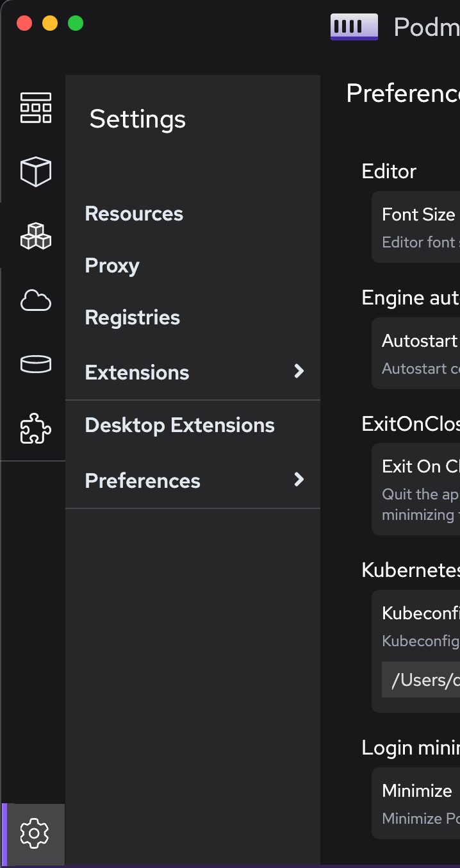460x868 pixels.
Task: Open the Pods view
Action: pyautogui.click(x=35, y=236)
